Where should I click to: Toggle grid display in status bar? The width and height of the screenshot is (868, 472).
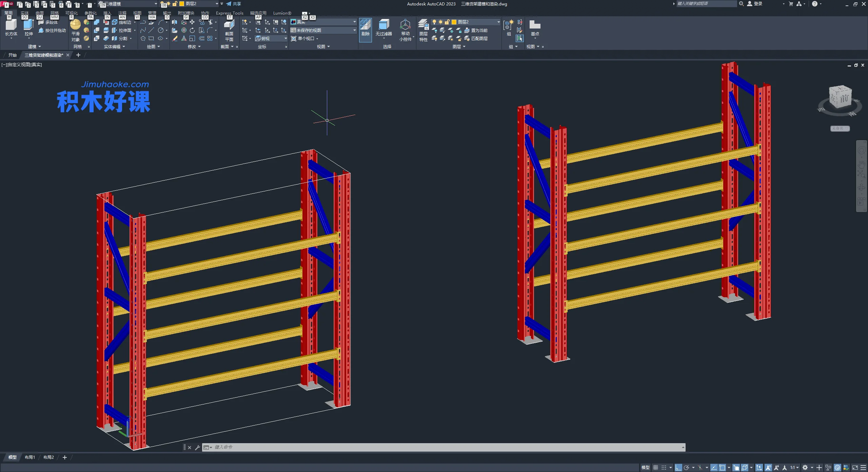coord(655,468)
